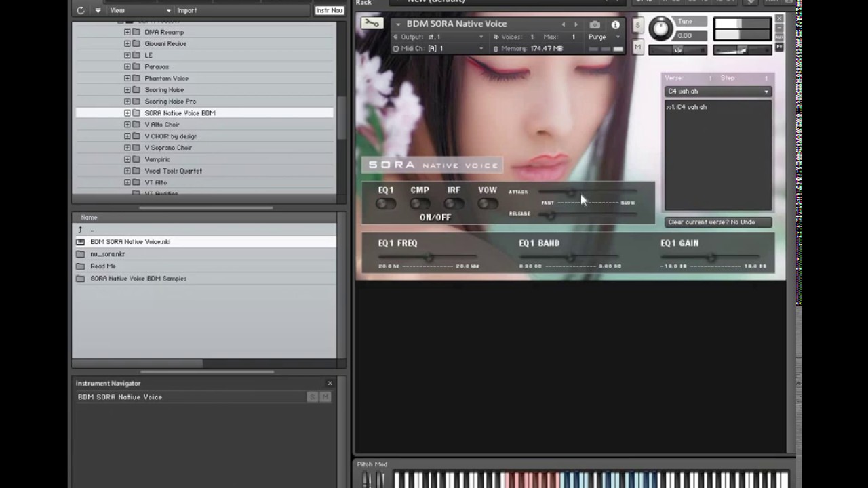
Task: Minimize the instrument header view
Action: click(779, 28)
